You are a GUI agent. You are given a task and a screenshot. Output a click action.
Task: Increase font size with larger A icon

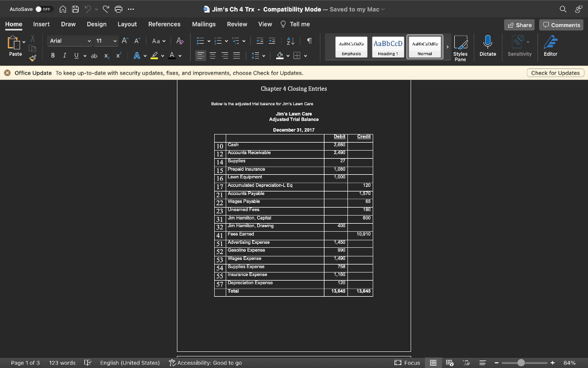pyautogui.click(x=125, y=41)
